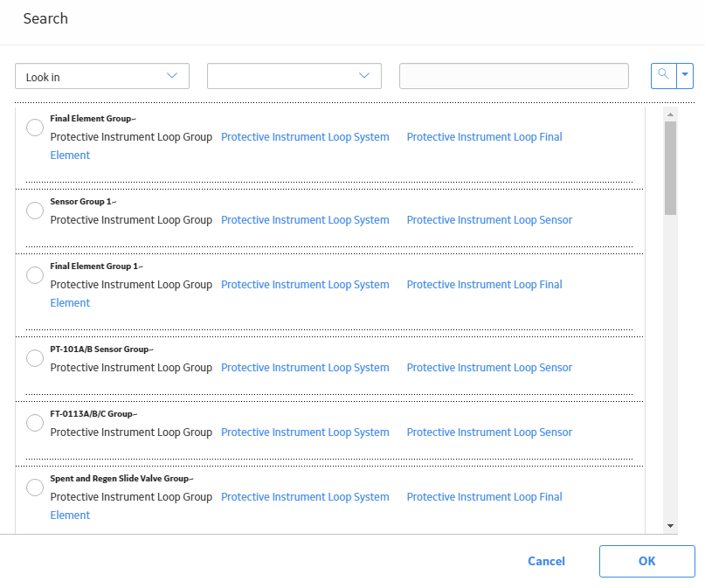Viewport: 705px width, 588px height.
Task: Select the PT-101A/B Sensor Group radio button
Action: click(x=35, y=358)
